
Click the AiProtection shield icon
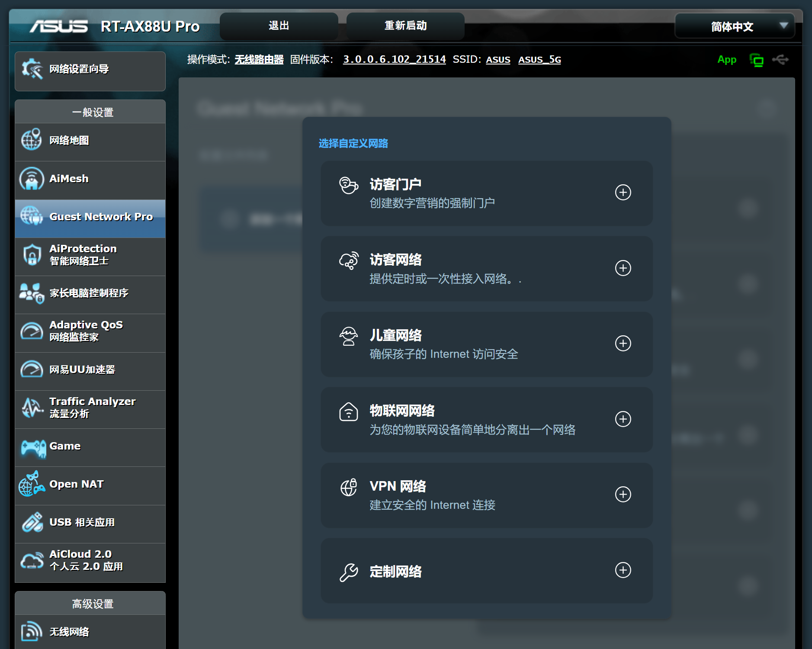[x=32, y=254]
